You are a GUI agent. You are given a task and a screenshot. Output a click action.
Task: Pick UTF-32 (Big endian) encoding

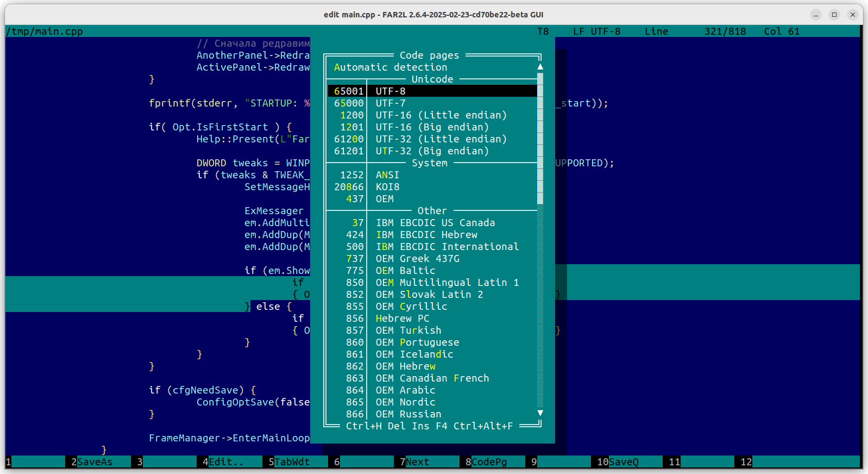432,151
